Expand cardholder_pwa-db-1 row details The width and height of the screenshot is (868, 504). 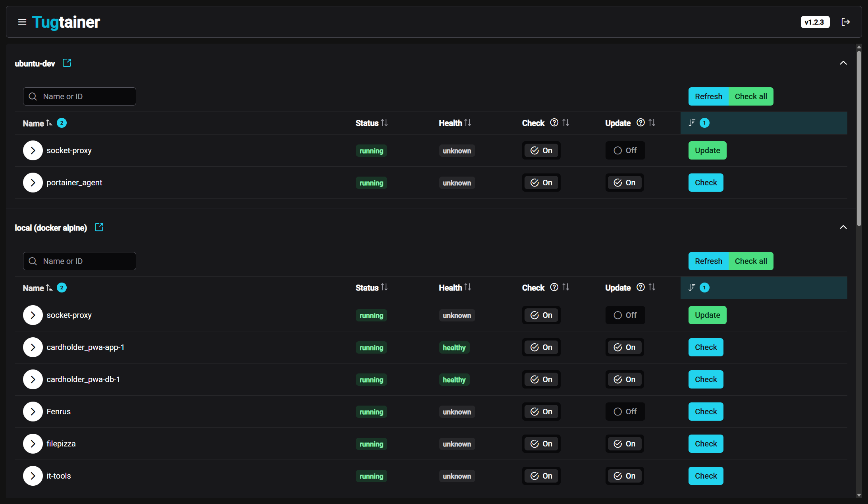33,379
